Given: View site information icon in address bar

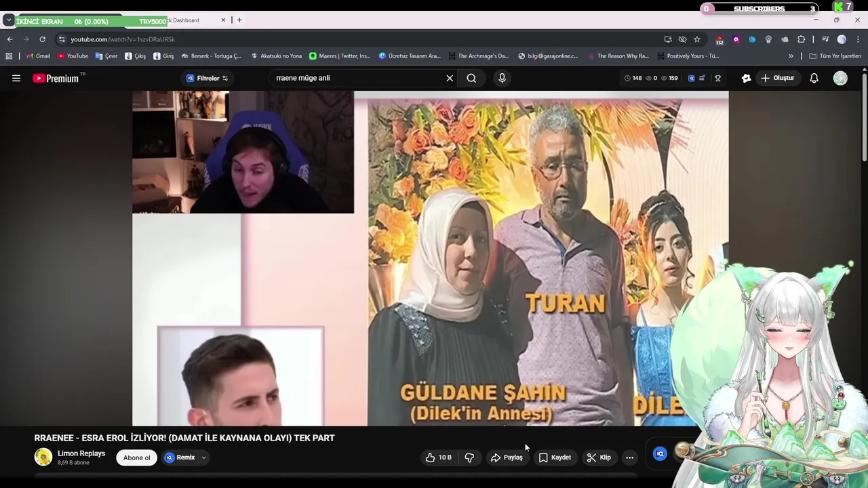Looking at the screenshot, I should click(62, 39).
